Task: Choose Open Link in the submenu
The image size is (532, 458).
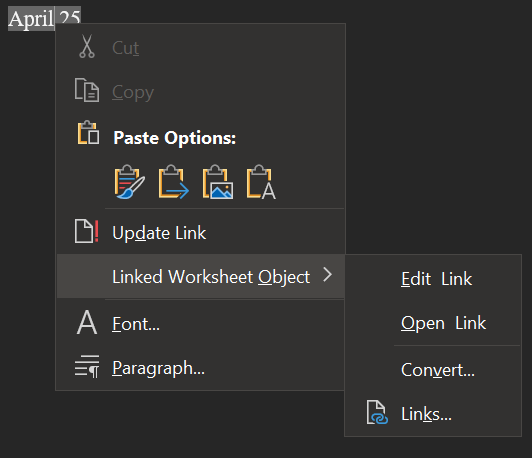Action: click(x=443, y=323)
